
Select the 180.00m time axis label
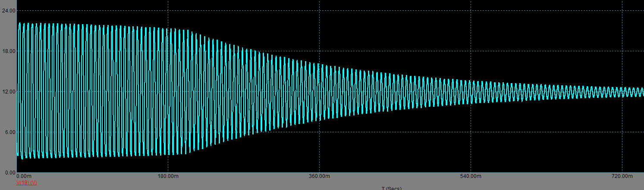(x=168, y=176)
